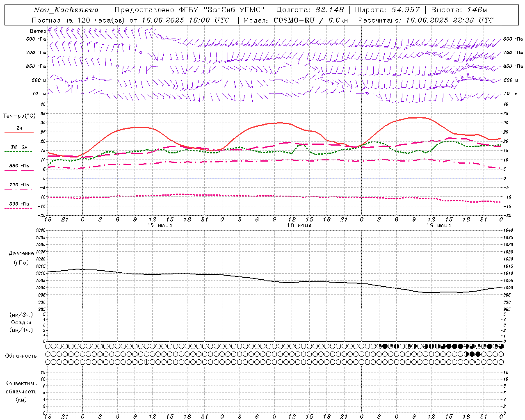The width and height of the screenshot is (525, 420).
Task: Click the 19 июня date label
Action: point(438,226)
